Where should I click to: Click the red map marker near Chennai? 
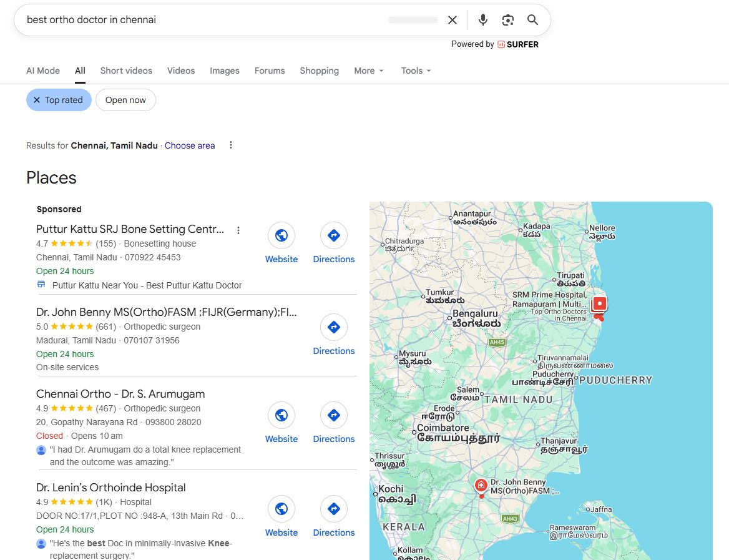[597, 303]
